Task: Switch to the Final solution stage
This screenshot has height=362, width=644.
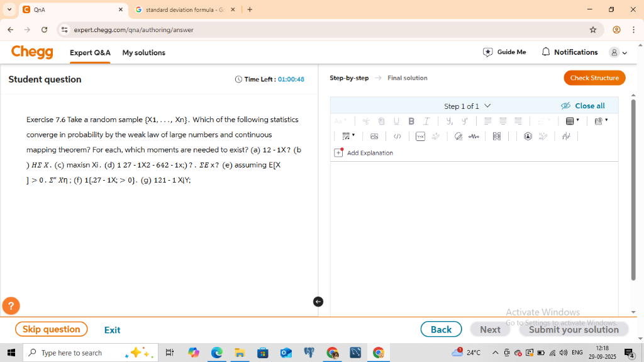Action: (x=407, y=77)
